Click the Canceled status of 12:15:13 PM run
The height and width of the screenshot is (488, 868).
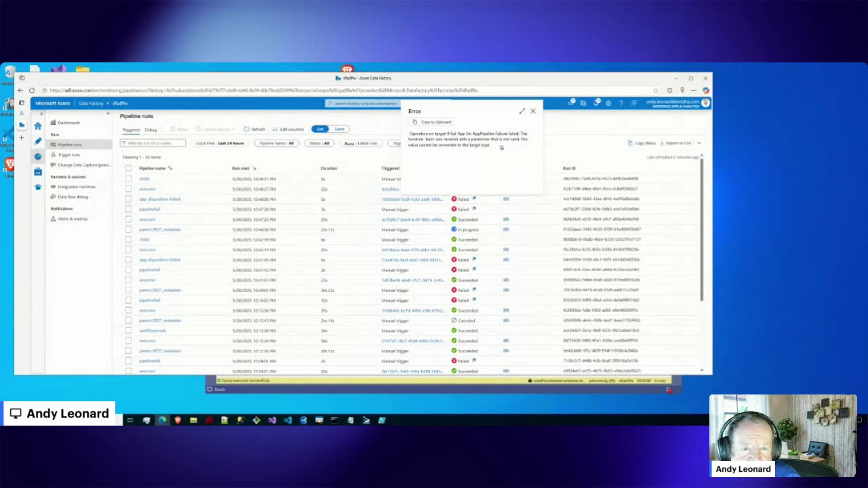[464, 321]
